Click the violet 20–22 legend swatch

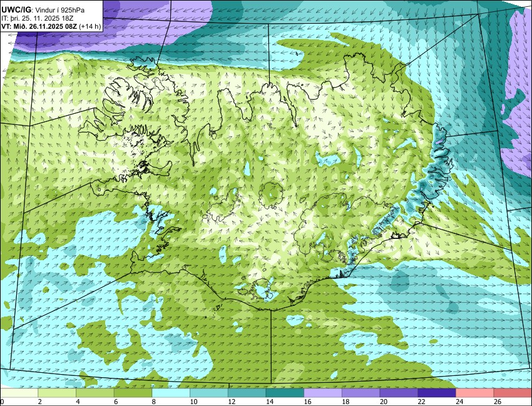[399, 393]
